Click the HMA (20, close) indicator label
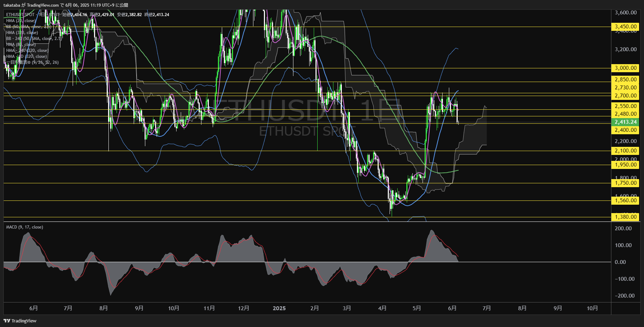644x327 pixels. point(21,21)
